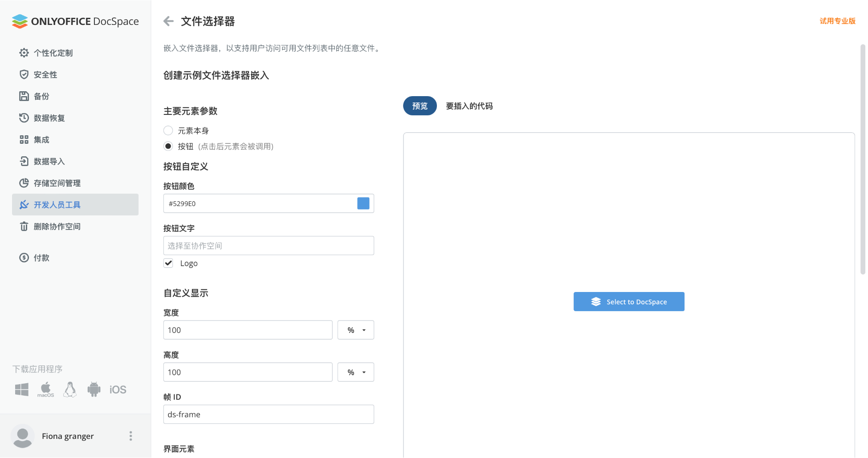Click the 安全性 shield icon

coord(24,74)
